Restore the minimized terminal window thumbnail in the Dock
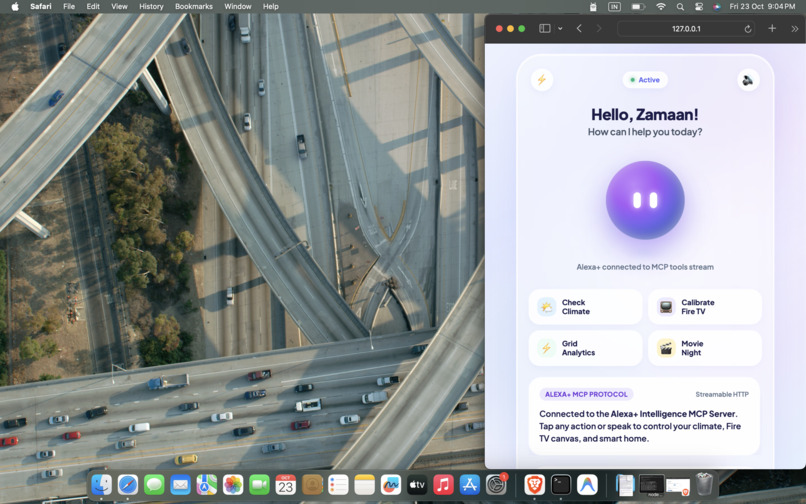The height and width of the screenshot is (504, 806). [652, 485]
